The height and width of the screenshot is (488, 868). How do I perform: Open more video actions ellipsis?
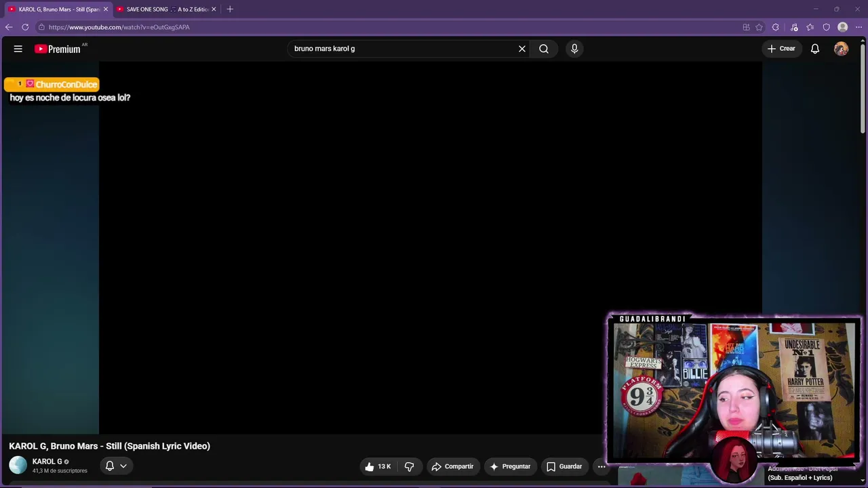pos(601,466)
